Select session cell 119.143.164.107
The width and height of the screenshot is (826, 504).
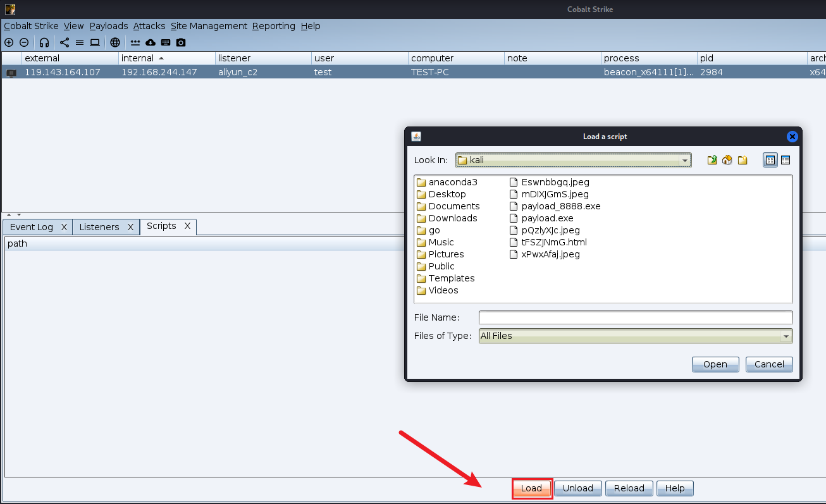pyautogui.click(x=63, y=72)
